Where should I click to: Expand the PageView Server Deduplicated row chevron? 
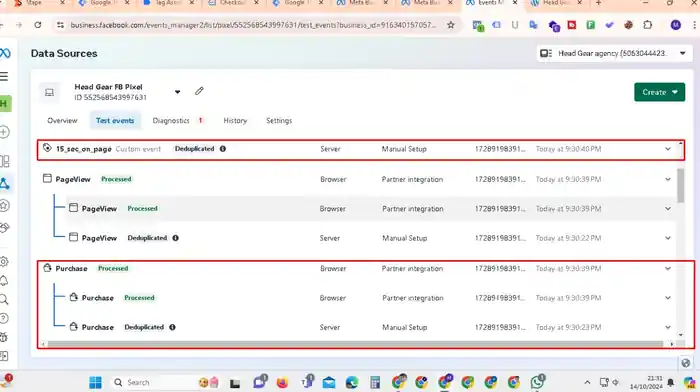(x=668, y=238)
